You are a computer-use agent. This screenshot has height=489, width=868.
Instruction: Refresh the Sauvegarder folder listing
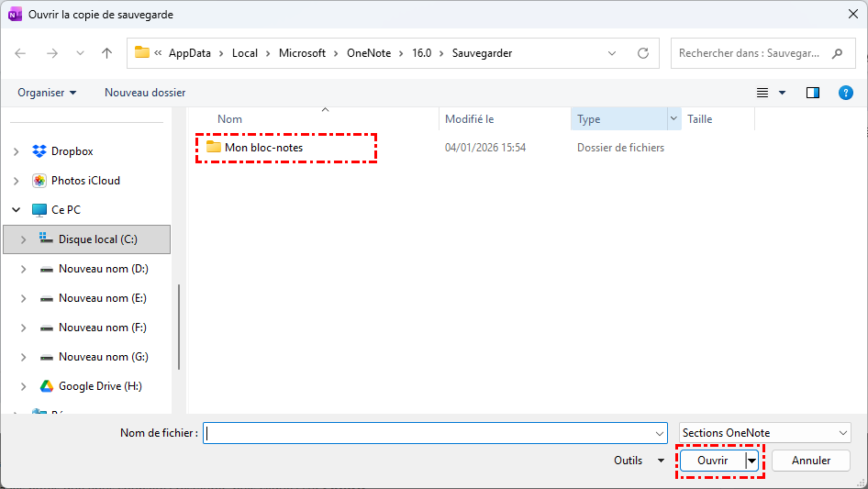(643, 53)
